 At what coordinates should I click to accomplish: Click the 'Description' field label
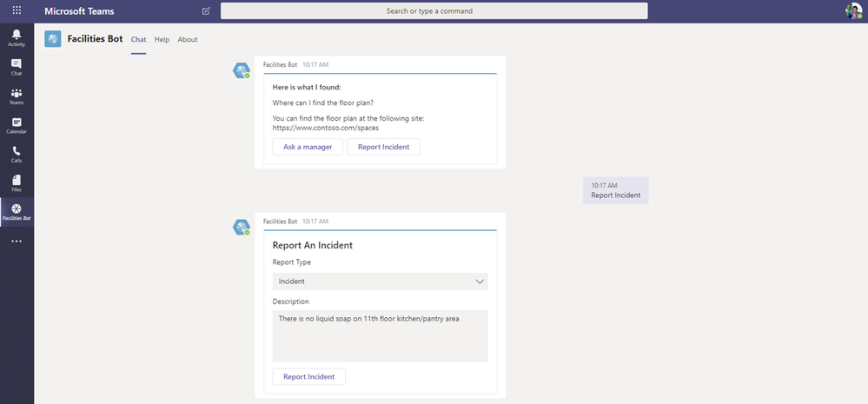290,301
